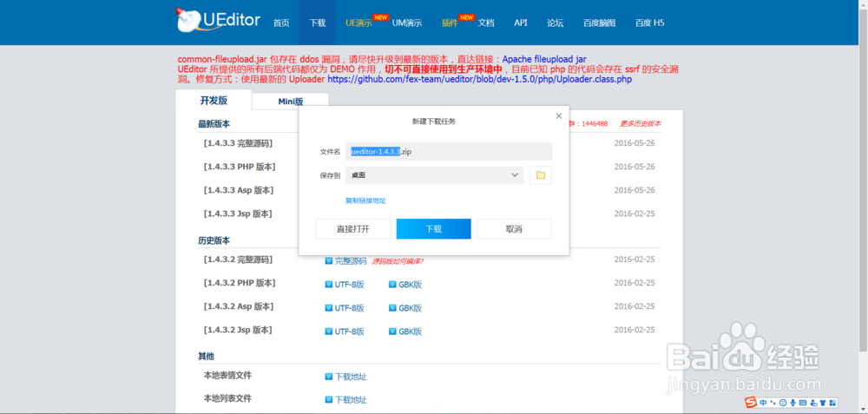Open the 文档 nav item
Screen dimensions: 868x414
[x=486, y=23]
